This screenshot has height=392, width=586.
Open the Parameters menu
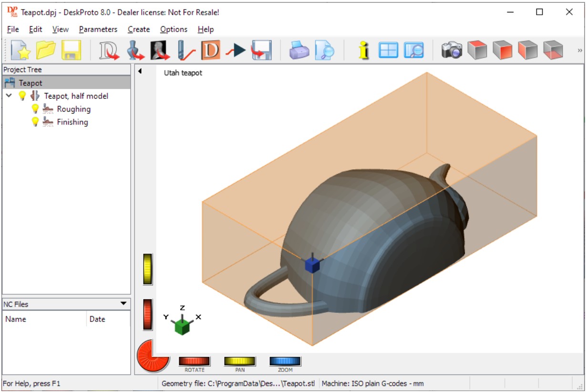[98, 29]
